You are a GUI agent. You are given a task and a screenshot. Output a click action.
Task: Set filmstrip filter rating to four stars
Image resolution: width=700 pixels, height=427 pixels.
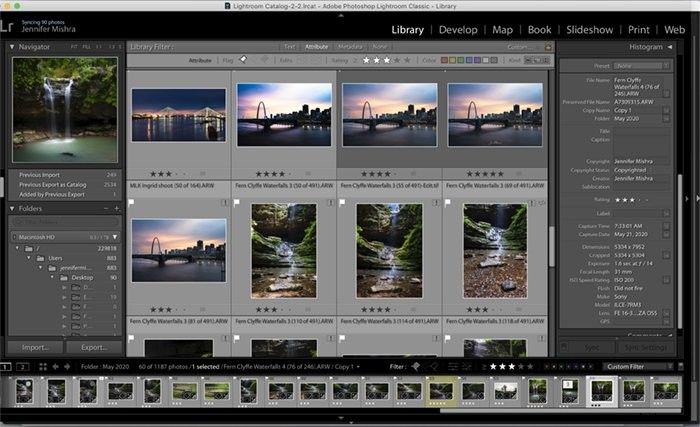click(521, 367)
